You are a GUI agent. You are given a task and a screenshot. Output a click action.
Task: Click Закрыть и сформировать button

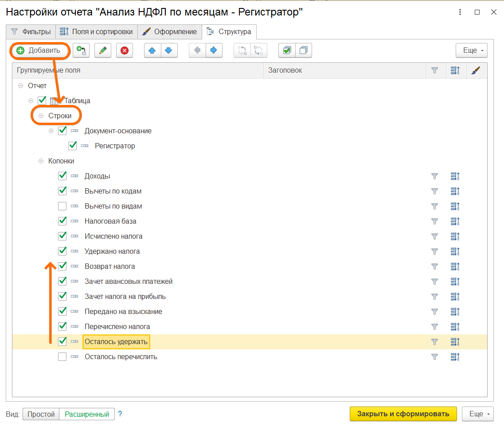point(403,414)
